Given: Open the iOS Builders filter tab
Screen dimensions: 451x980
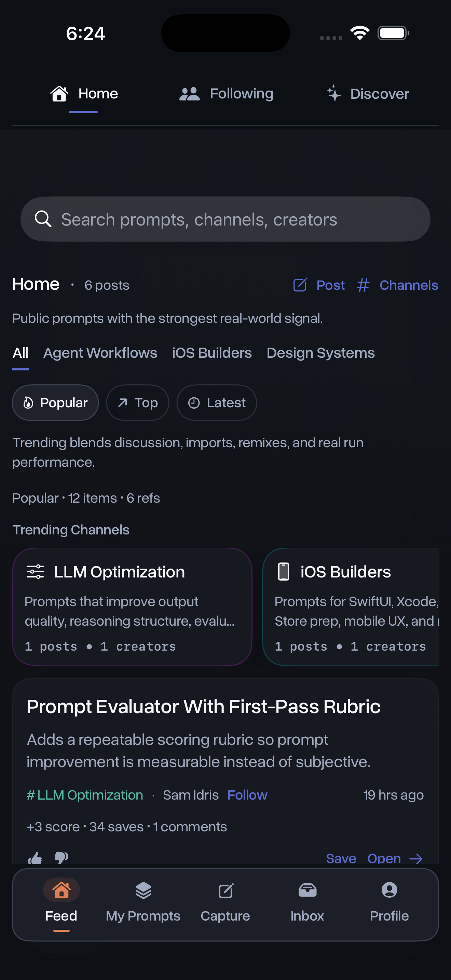Looking at the screenshot, I should pos(211,353).
